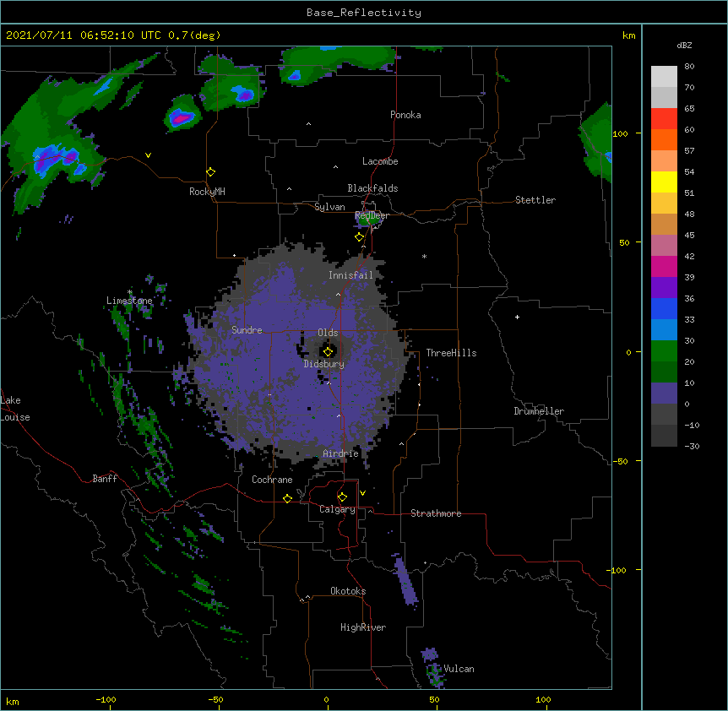This screenshot has width=728, height=711.
Task: Select the orange 57-60 dBZ swatch
Action: (x=664, y=139)
